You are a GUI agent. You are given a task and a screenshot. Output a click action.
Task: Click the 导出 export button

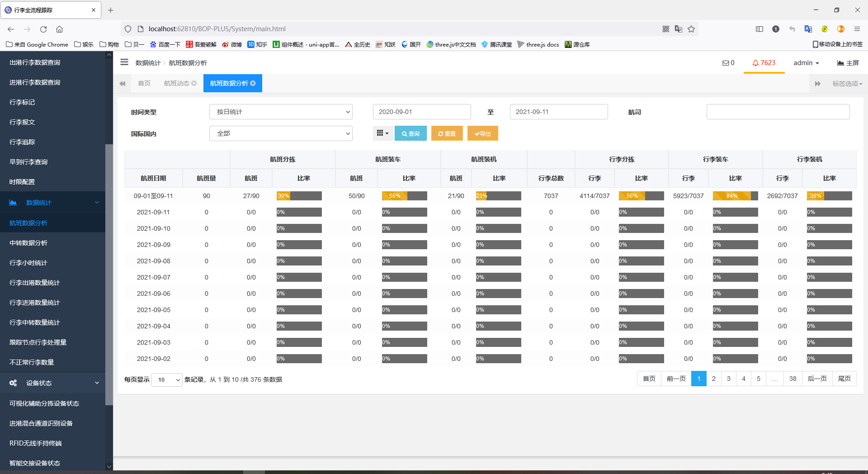[x=482, y=133]
